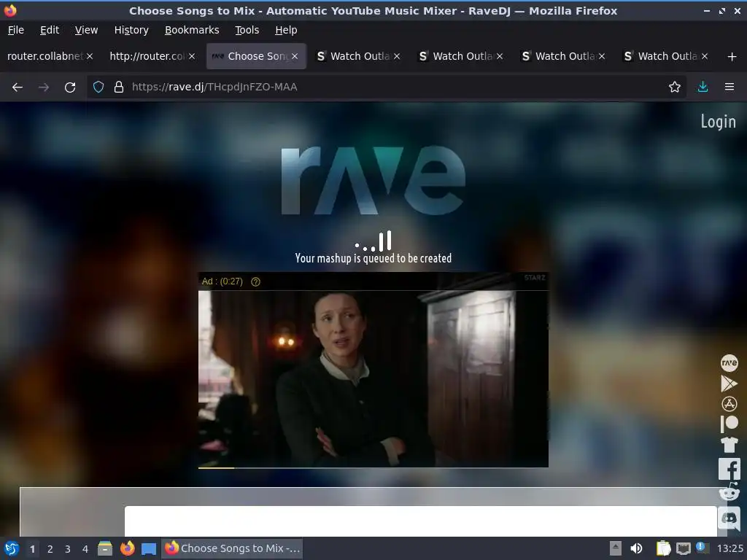747x560 pixels.
Task: Close the Choose Songs tab
Action: [295, 56]
